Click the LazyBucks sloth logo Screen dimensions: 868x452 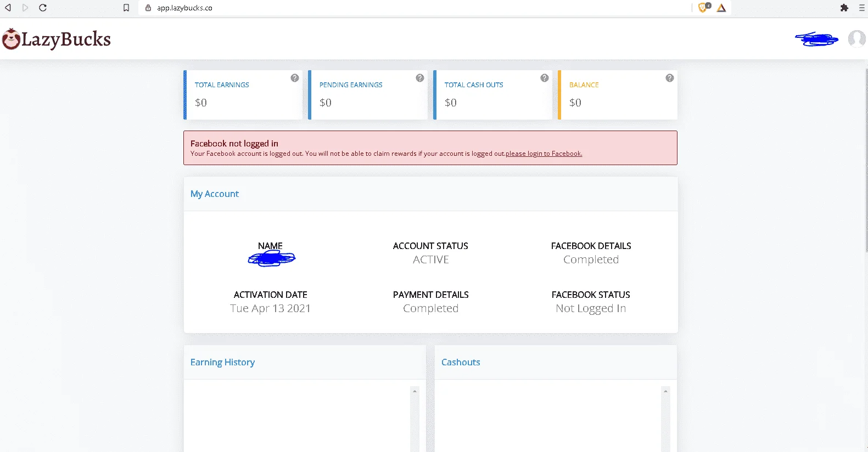point(57,39)
